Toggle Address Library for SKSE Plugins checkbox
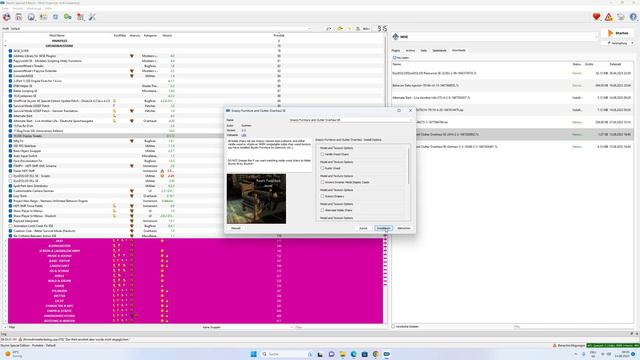Image resolution: width=640 pixels, height=360 pixels. pyautogui.click(x=10, y=56)
